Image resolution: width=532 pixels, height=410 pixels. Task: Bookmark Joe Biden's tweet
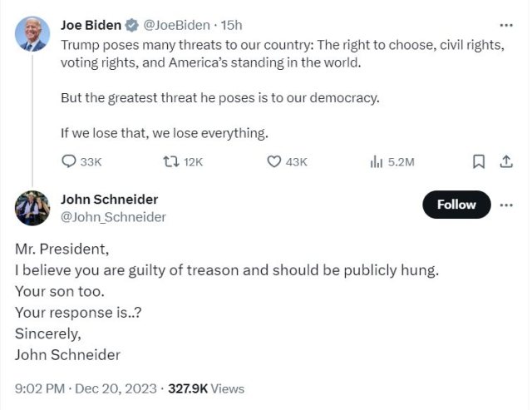[479, 162]
